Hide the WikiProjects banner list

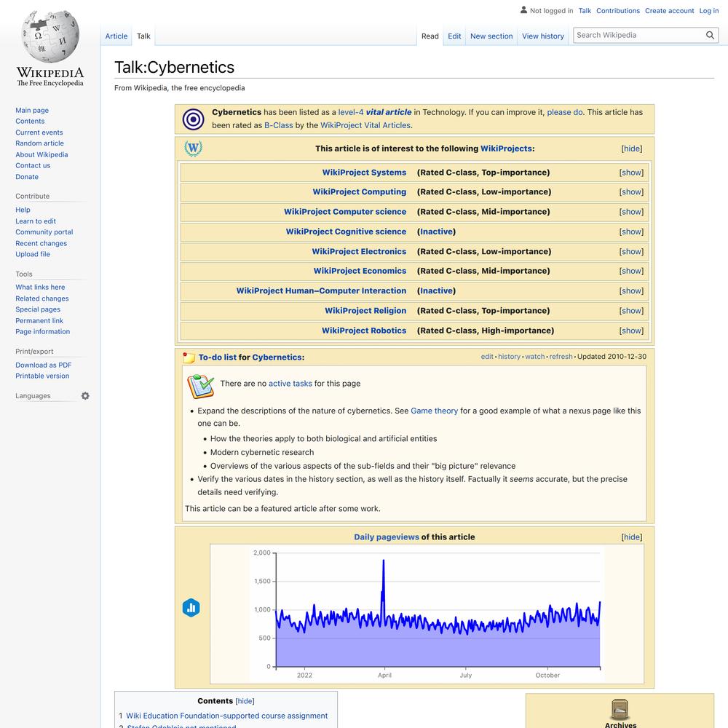coord(631,149)
